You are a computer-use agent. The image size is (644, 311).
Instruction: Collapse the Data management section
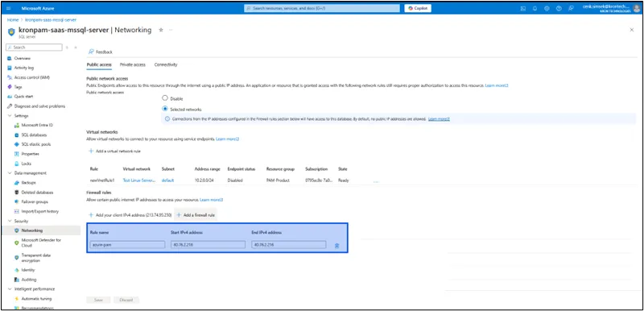tap(10, 173)
